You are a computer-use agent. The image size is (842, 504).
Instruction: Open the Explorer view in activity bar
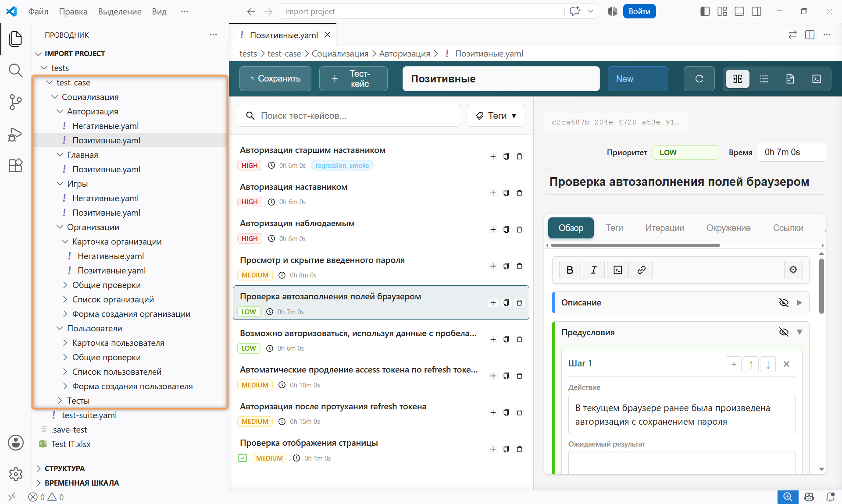point(16,39)
